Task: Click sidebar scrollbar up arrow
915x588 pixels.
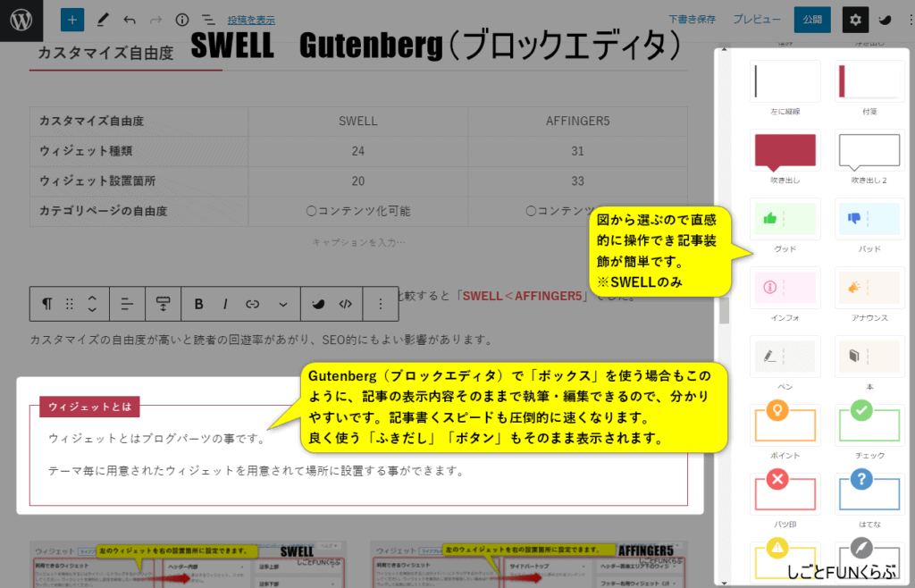Action: (x=724, y=49)
